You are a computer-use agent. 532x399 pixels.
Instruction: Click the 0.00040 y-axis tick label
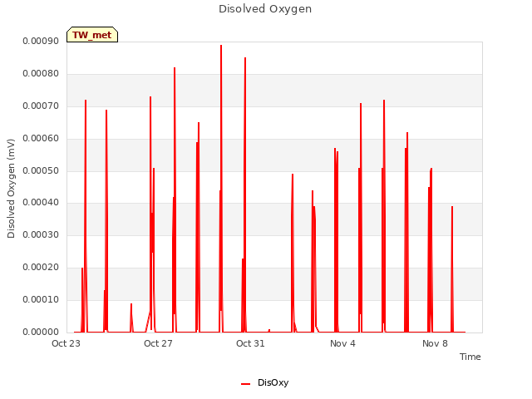pyautogui.click(x=41, y=203)
